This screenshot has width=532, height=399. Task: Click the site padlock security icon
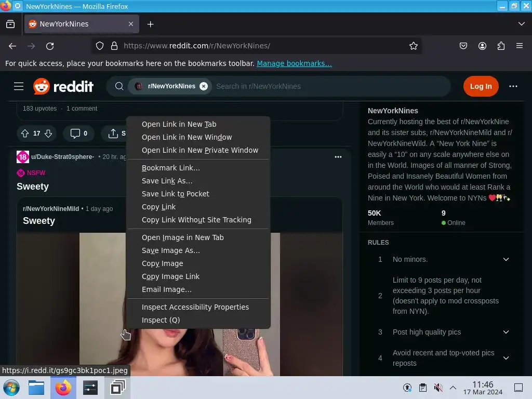coord(114,46)
